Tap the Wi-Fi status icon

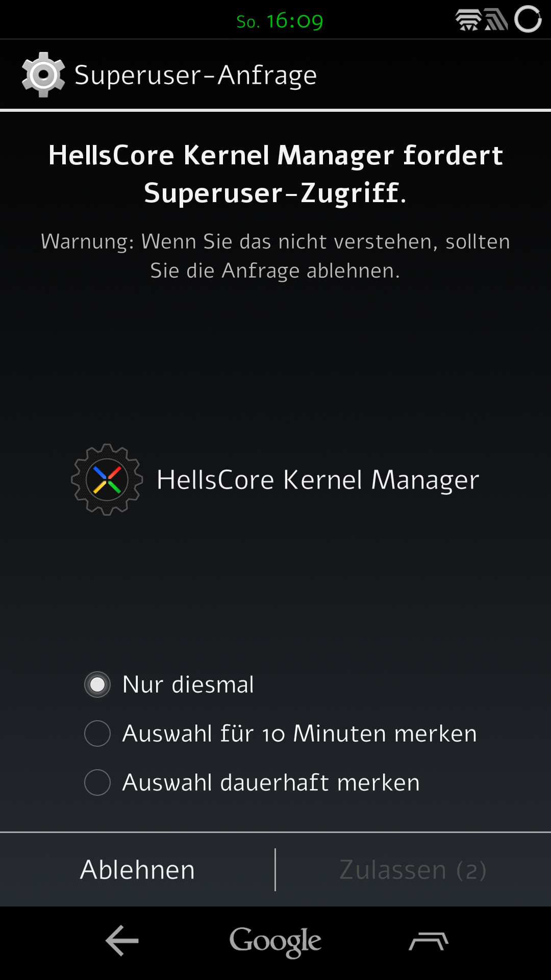click(x=468, y=20)
